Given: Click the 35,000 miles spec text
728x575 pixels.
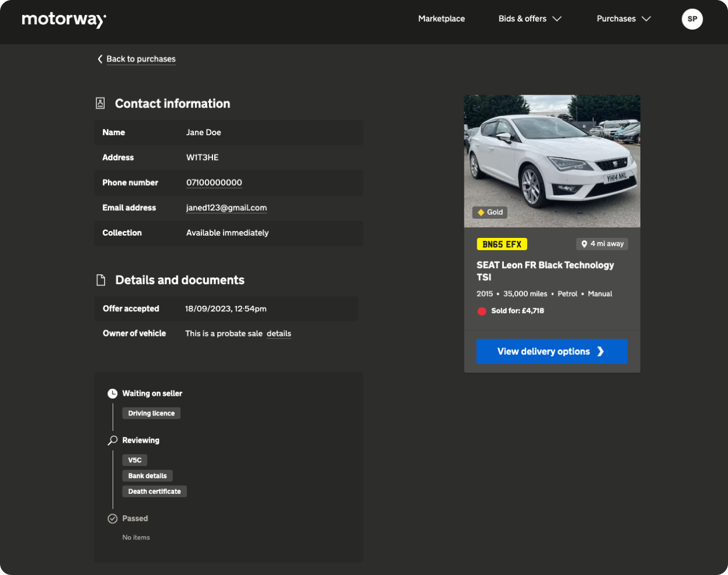Looking at the screenshot, I should tap(525, 294).
